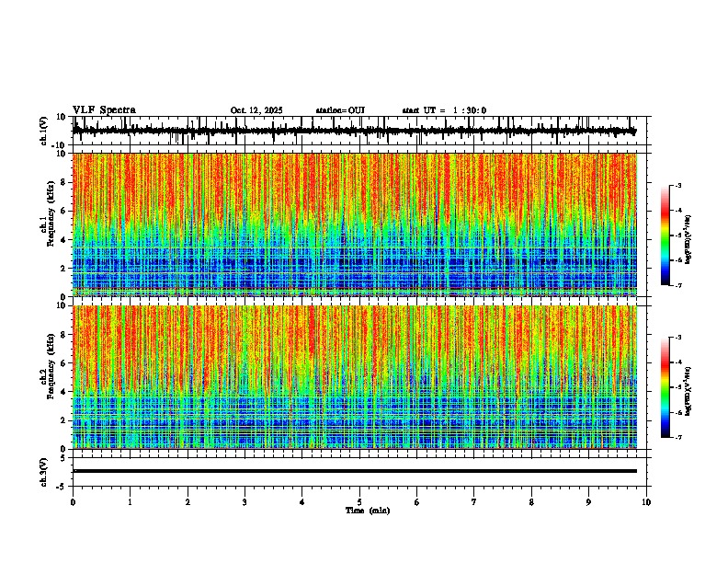
Task: Click the "4" kHz tick on ch.2 spectrogram
Action: tap(63, 392)
